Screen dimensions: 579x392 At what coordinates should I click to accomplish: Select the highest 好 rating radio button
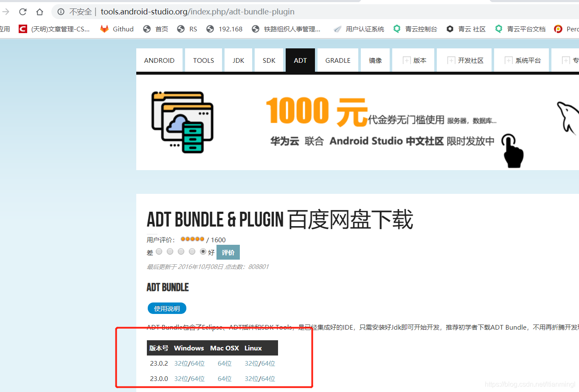tap(203, 252)
